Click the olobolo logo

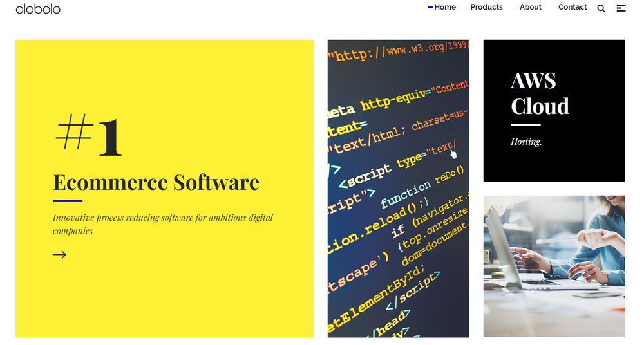(x=38, y=8)
